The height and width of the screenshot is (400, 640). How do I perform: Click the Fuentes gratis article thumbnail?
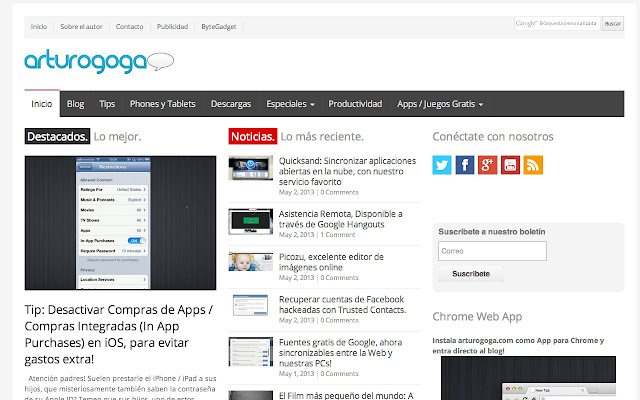[x=251, y=351]
